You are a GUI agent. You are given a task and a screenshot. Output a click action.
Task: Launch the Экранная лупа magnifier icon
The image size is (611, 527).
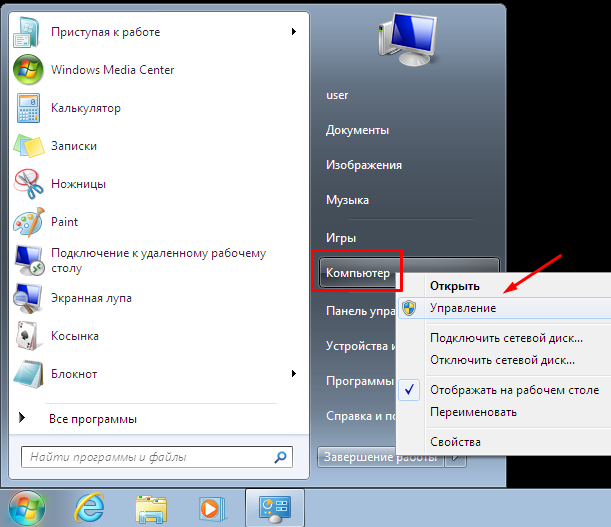tap(27, 298)
